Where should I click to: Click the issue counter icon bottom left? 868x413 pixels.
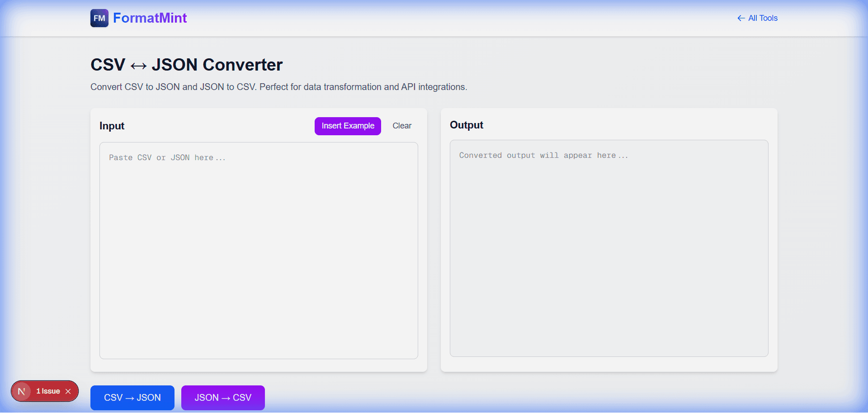[x=21, y=391]
